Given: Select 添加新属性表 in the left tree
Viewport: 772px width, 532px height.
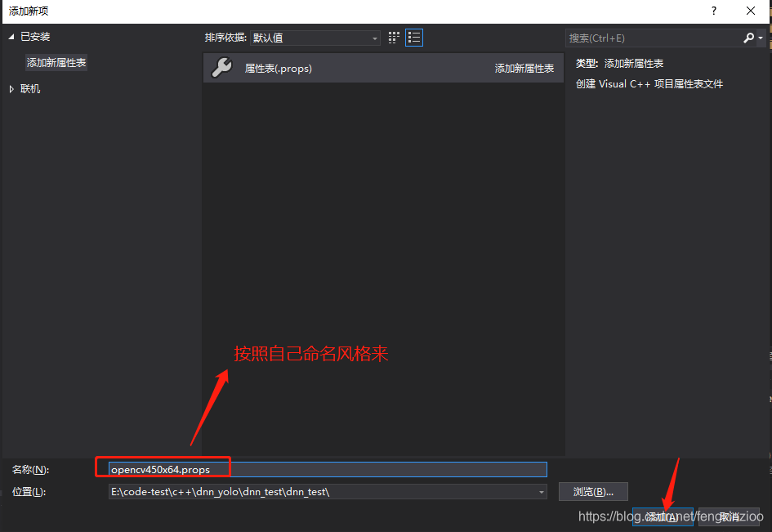Looking at the screenshot, I should pos(56,63).
